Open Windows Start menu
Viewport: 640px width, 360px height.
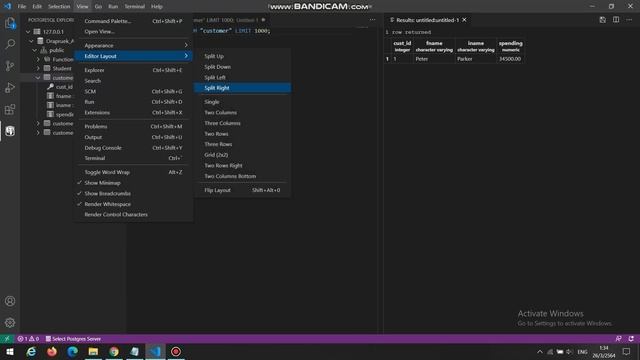(x=10, y=351)
